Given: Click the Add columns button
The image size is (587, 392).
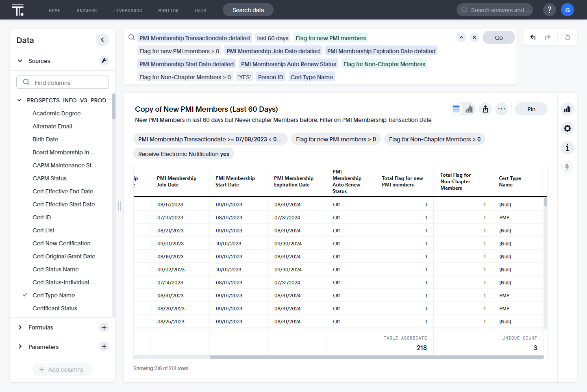Looking at the screenshot, I should point(63,369).
